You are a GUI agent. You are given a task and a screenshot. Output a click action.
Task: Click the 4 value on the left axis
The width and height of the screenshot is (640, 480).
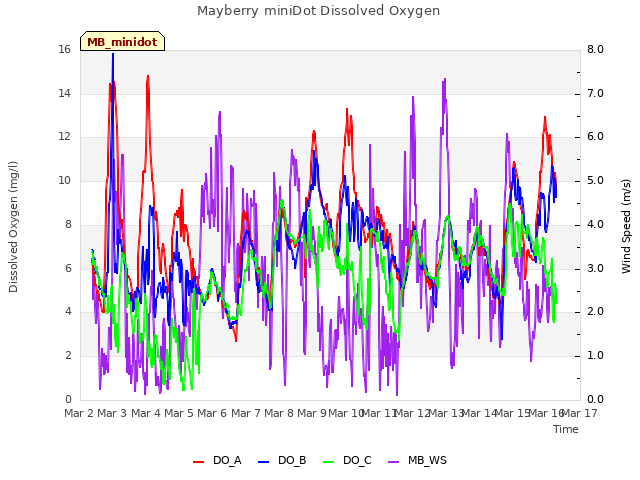tap(68, 312)
